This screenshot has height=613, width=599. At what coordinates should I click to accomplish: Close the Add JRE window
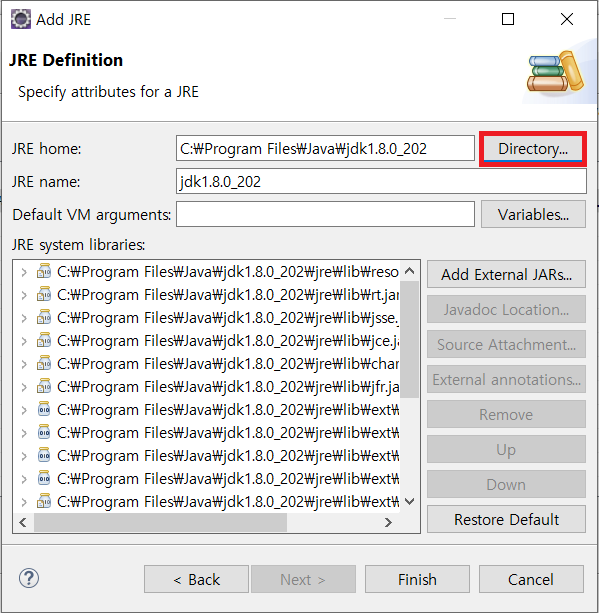(x=567, y=19)
